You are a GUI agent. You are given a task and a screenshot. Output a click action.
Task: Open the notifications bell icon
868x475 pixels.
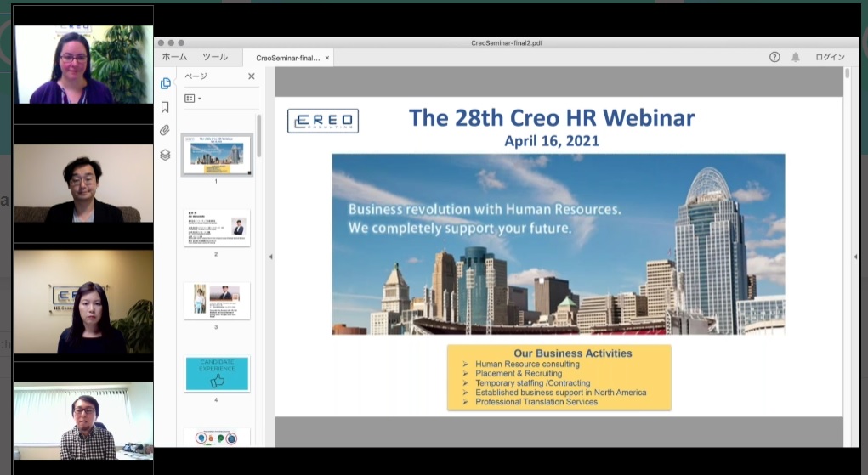[796, 57]
